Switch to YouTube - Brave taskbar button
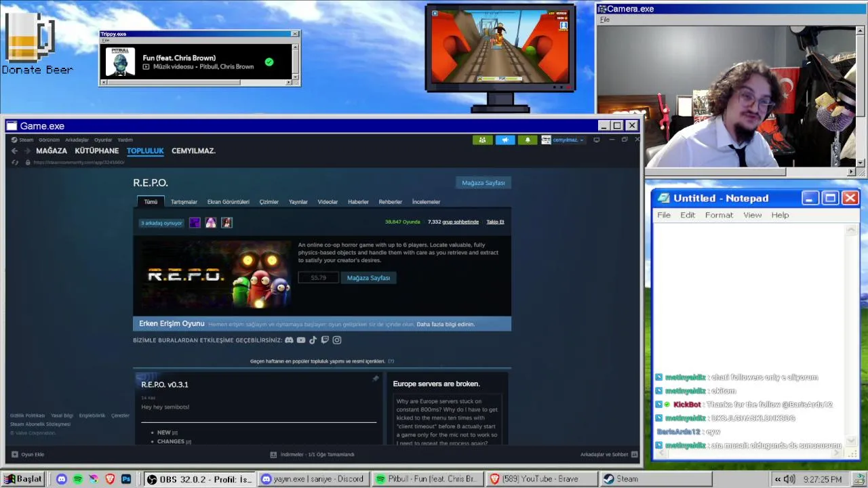This screenshot has width=868, height=488. coord(541,479)
